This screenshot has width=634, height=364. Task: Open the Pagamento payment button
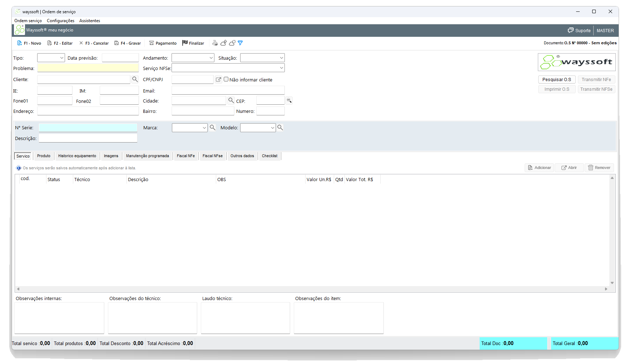click(x=163, y=43)
